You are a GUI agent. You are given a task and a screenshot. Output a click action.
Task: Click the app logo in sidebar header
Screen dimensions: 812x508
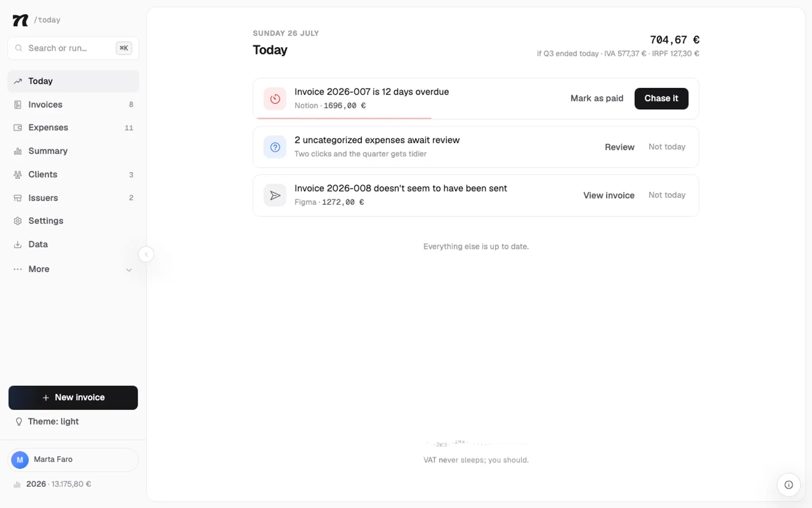tap(20, 20)
